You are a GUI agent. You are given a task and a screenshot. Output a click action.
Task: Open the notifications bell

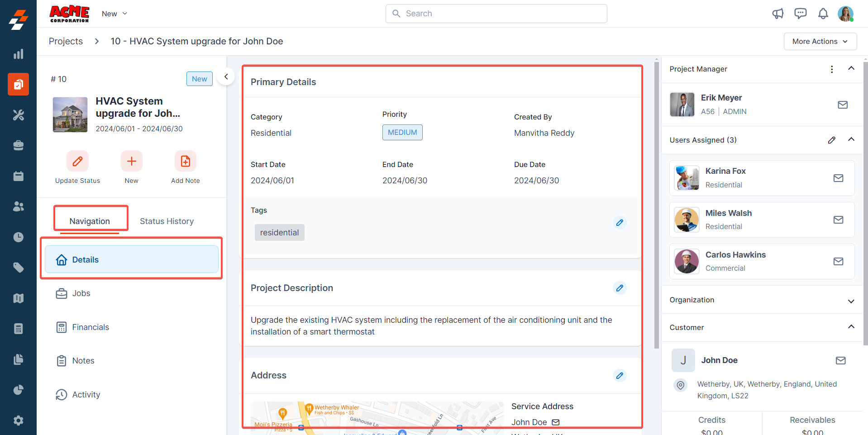pos(823,14)
